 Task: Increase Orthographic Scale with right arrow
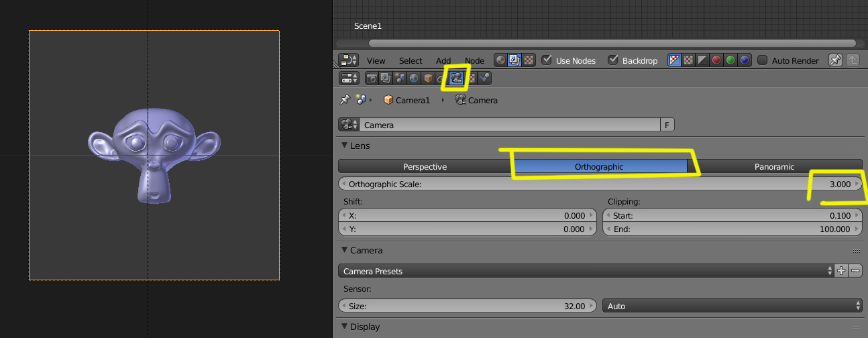click(x=857, y=184)
